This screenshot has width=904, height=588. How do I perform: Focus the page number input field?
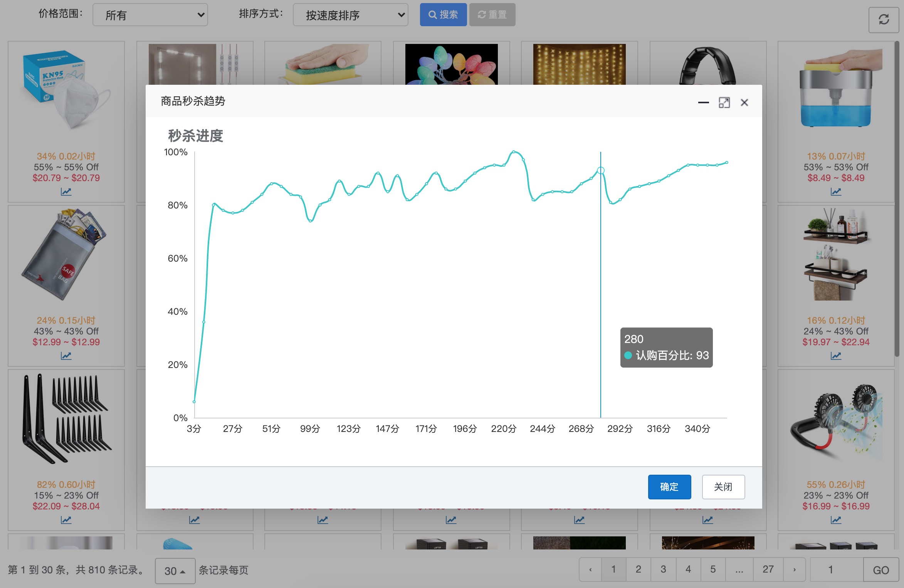click(836, 570)
